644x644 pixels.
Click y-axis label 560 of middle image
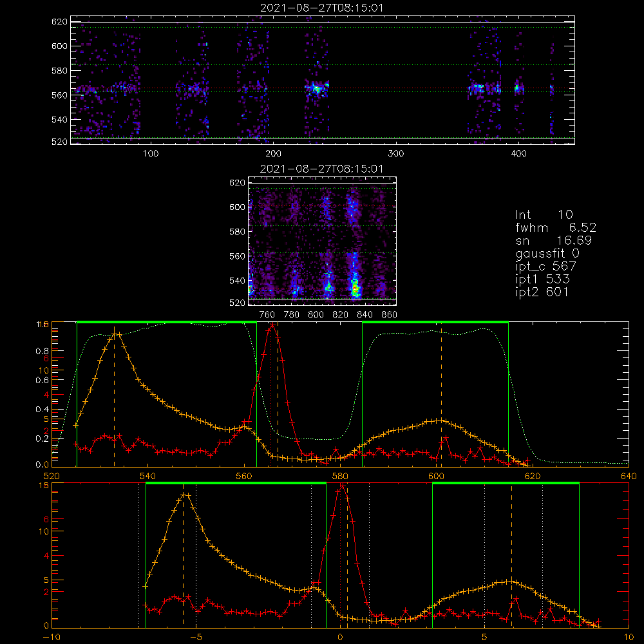click(238, 256)
